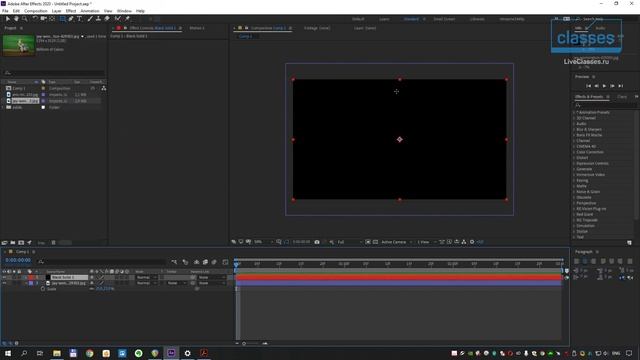Viewport: 640px width, 360px height.
Task: Open the Effect menu
Action: coord(71,11)
